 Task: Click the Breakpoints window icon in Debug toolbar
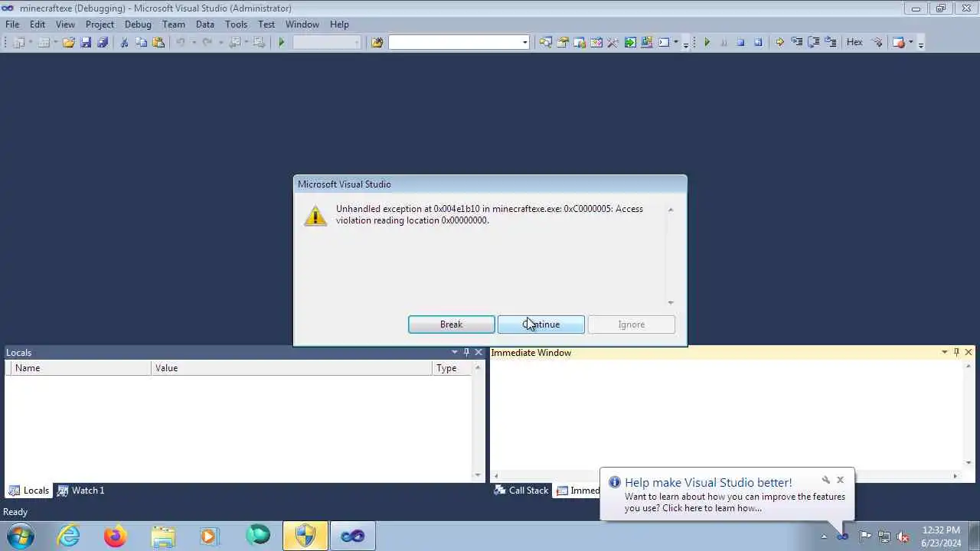899,42
